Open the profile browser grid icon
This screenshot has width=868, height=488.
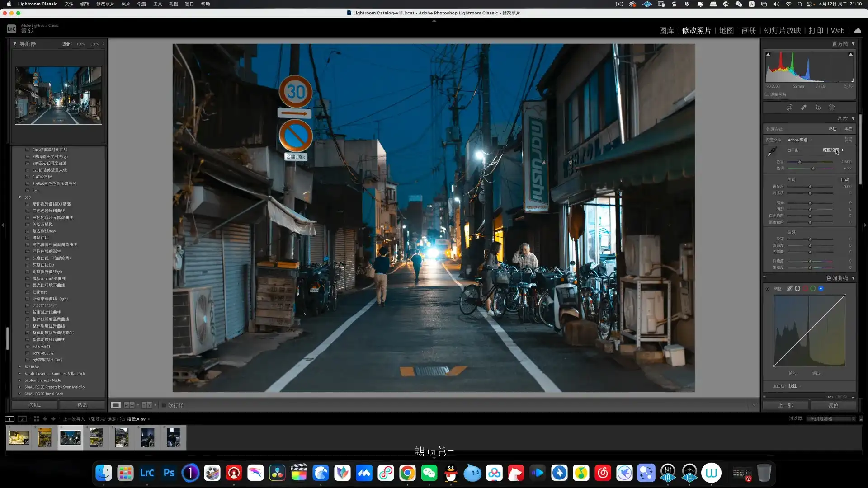(x=848, y=140)
